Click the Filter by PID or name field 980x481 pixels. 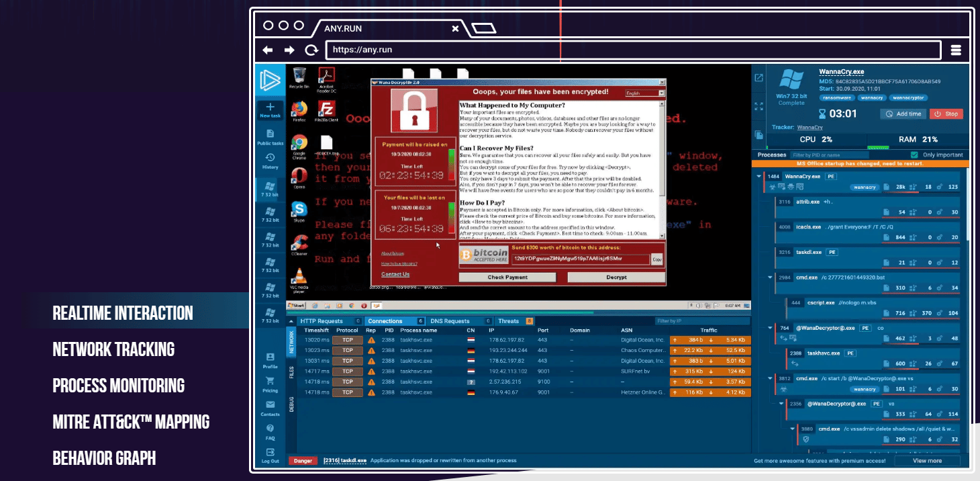pos(846,155)
